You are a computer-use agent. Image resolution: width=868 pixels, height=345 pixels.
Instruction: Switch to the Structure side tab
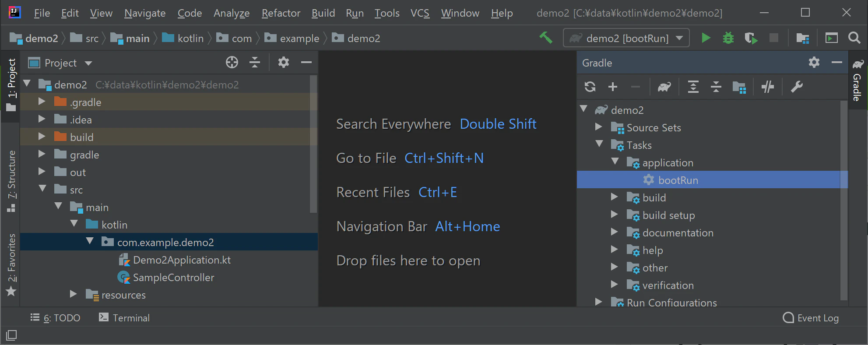click(11, 181)
